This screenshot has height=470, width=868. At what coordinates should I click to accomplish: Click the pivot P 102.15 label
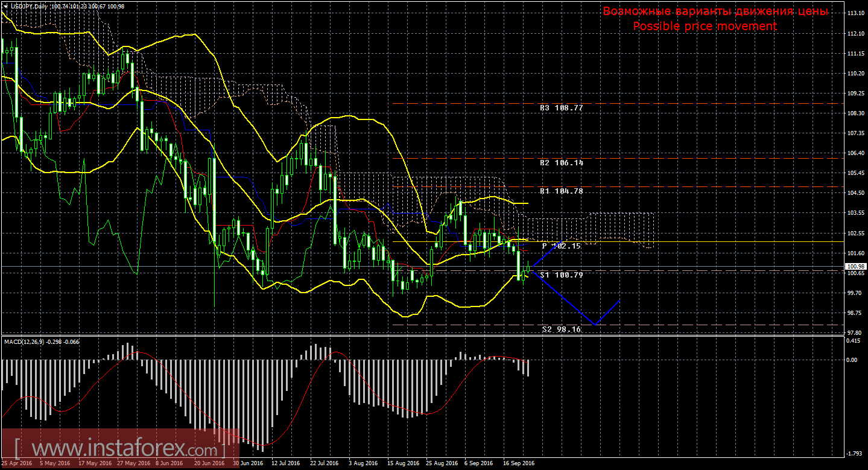click(x=561, y=246)
